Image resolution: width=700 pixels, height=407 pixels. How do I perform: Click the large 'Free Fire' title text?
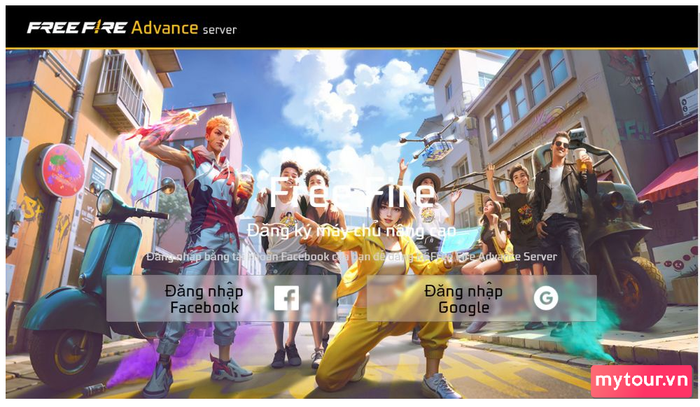[351, 191]
